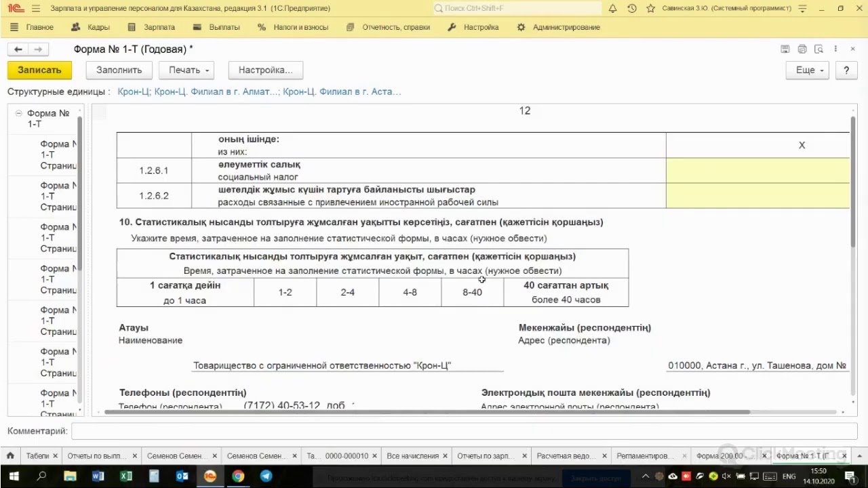Open Word from the taskbar

[98, 476]
